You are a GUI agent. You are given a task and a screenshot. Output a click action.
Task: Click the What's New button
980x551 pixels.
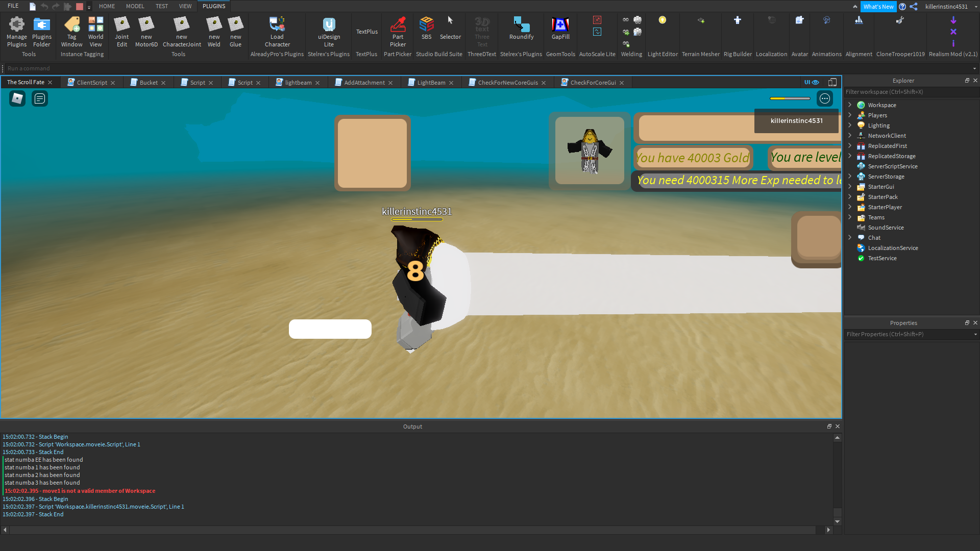pyautogui.click(x=878, y=7)
